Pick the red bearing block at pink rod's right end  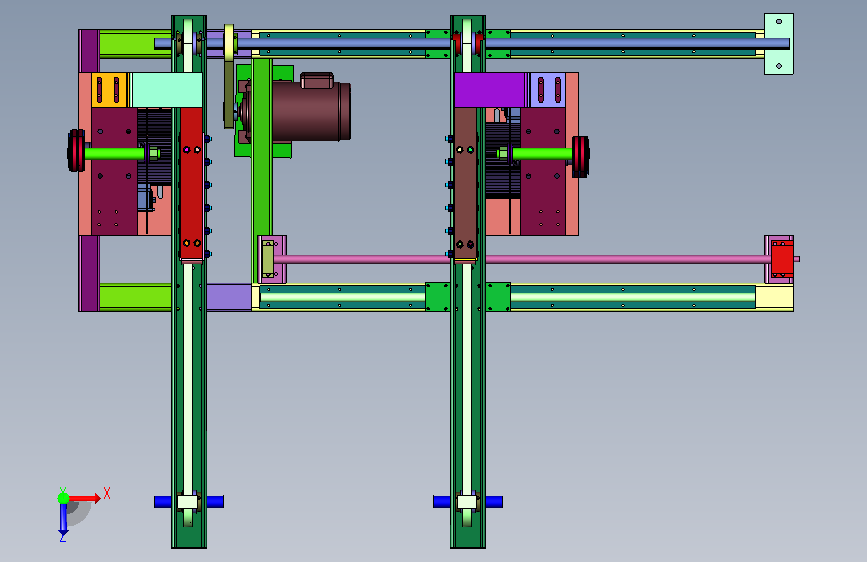(x=782, y=259)
